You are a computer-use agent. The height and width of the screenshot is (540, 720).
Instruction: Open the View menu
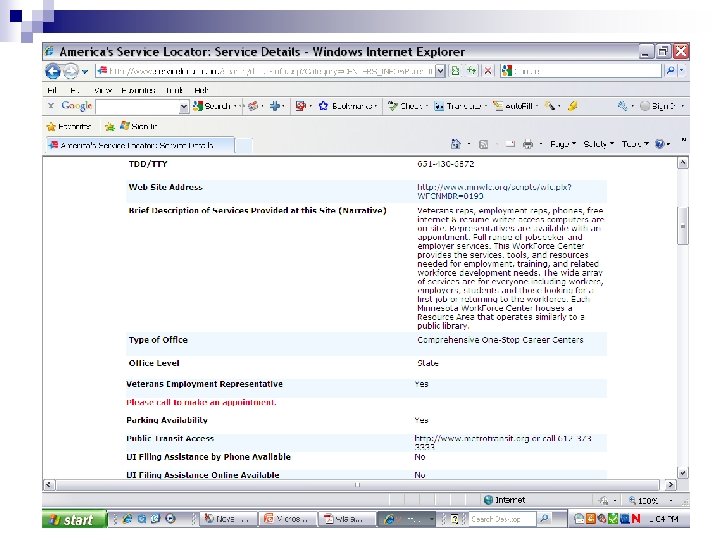[x=103, y=90]
